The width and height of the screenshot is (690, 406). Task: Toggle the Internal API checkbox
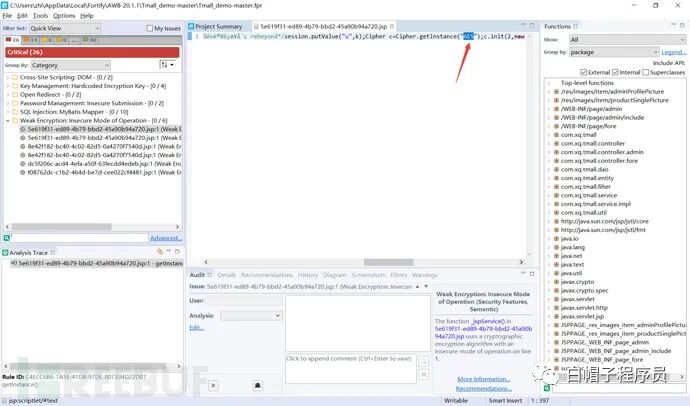pyautogui.click(x=615, y=72)
